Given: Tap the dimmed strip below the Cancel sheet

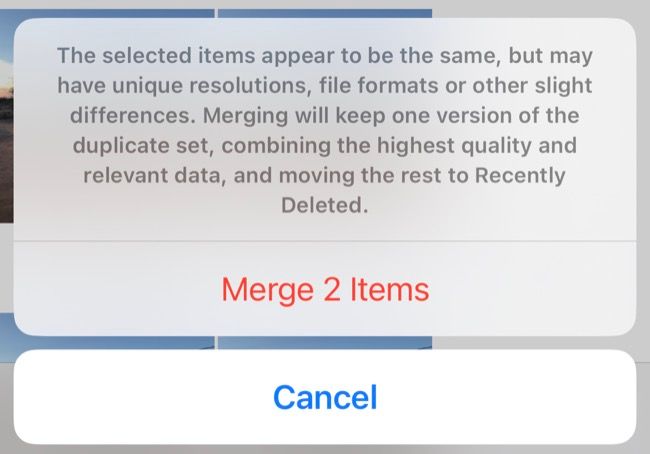Looking at the screenshot, I should 325,449.
